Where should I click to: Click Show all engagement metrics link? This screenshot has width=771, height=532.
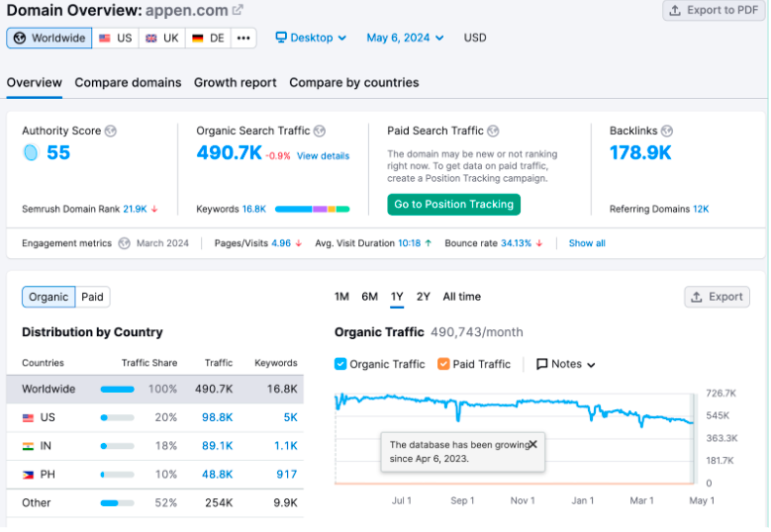587,243
